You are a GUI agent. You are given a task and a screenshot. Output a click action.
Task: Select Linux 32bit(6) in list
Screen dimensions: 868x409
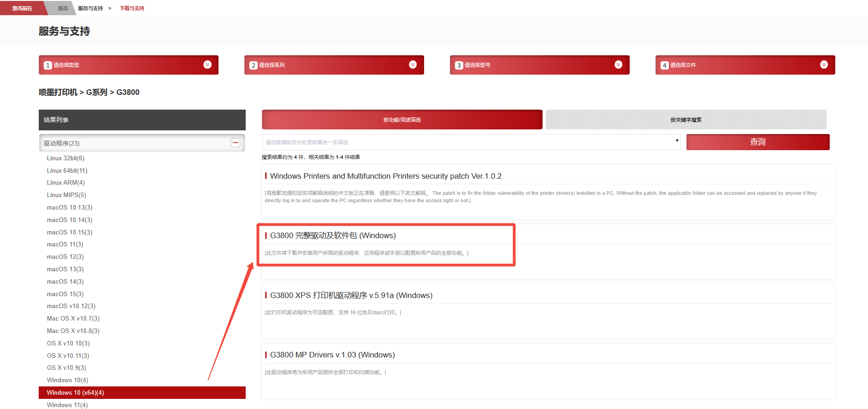point(65,158)
